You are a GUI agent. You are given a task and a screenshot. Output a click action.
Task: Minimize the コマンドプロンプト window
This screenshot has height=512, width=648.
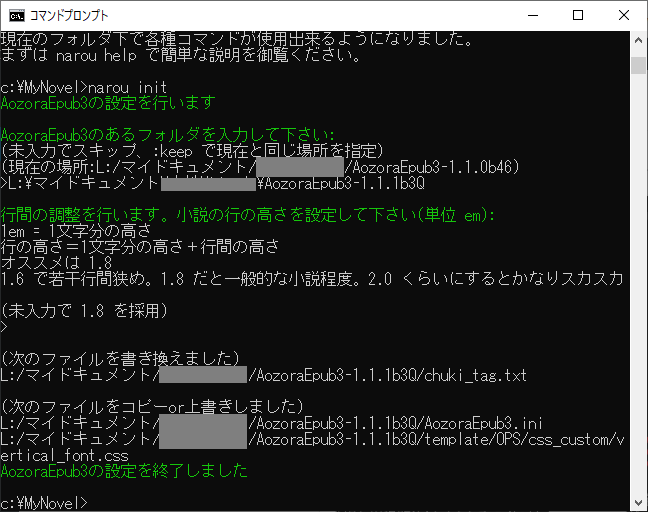(x=533, y=16)
